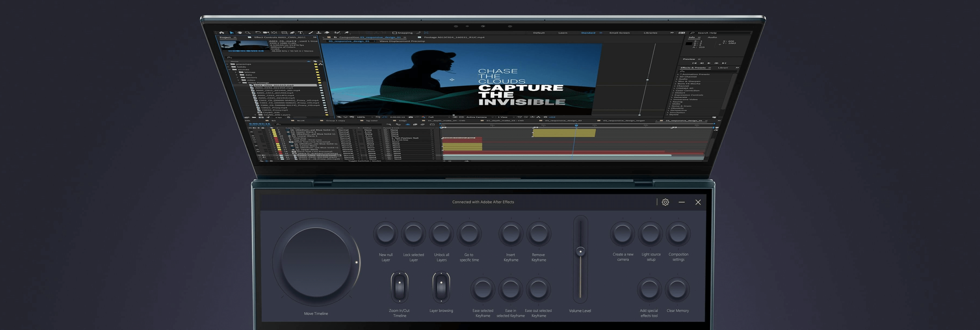Switch to the Audio panel tab
This screenshot has height=330, width=980.
click(x=713, y=38)
